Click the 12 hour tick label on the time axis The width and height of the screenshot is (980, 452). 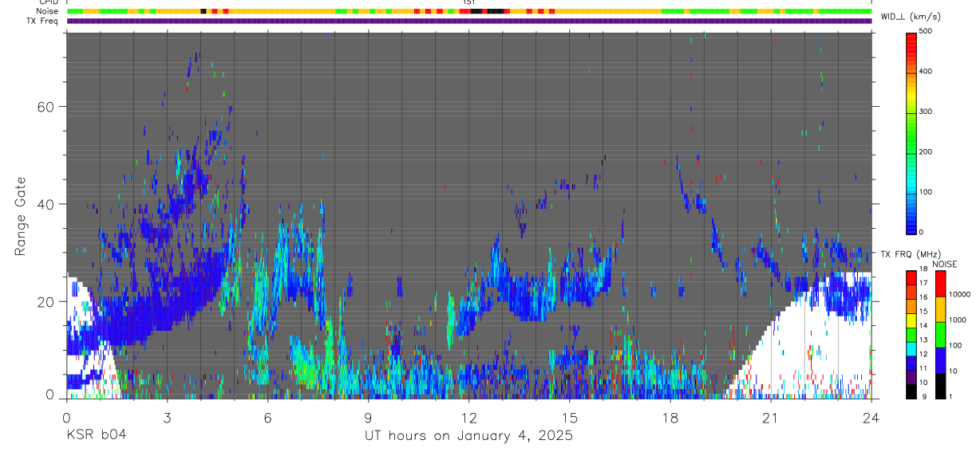469,417
